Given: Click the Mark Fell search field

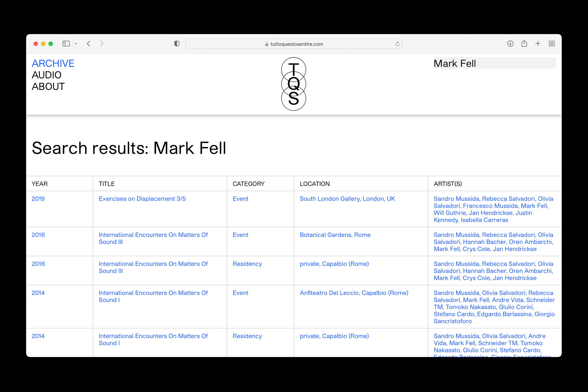Looking at the screenshot, I should (495, 63).
